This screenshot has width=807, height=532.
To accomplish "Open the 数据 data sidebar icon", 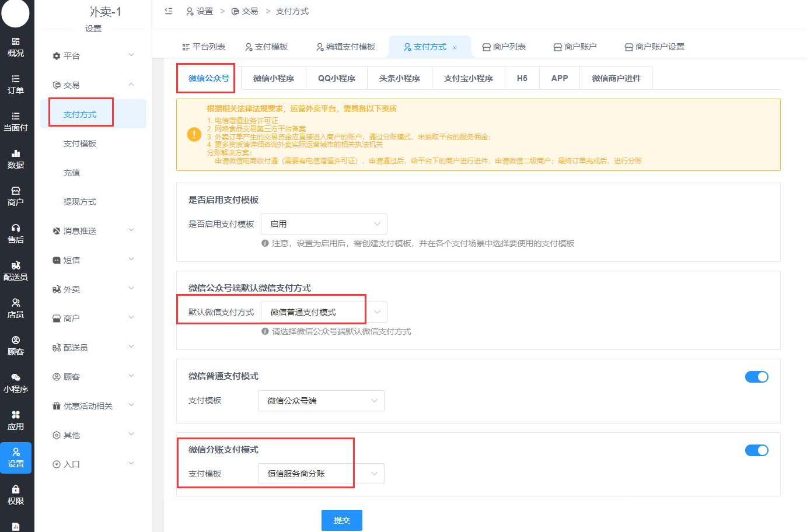I will pyautogui.click(x=16, y=159).
